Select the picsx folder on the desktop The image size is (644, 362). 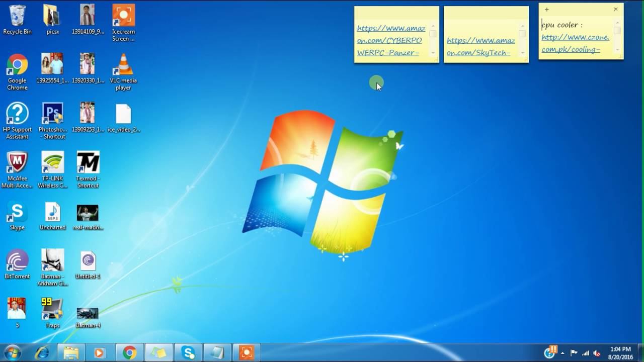click(x=53, y=20)
